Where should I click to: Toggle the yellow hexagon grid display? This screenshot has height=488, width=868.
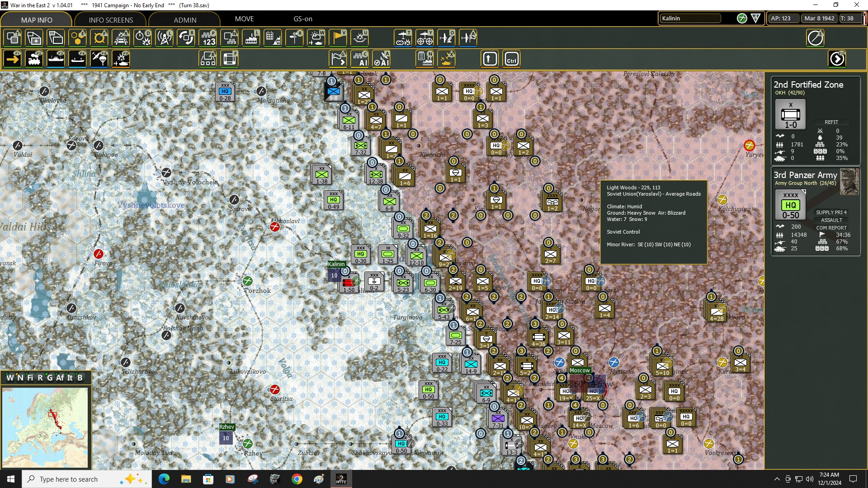[78, 38]
